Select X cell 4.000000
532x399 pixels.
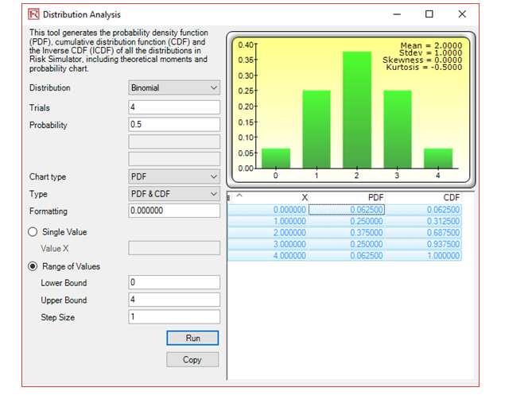268,256
